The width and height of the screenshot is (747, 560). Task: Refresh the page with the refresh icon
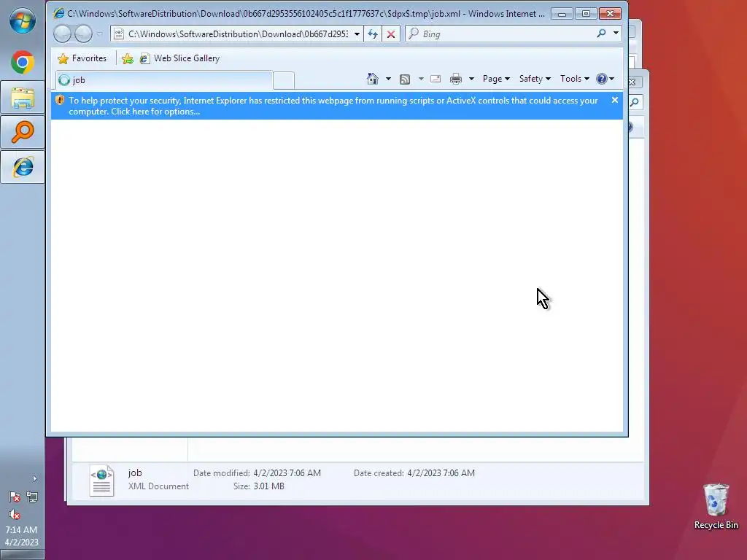pyautogui.click(x=373, y=34)
